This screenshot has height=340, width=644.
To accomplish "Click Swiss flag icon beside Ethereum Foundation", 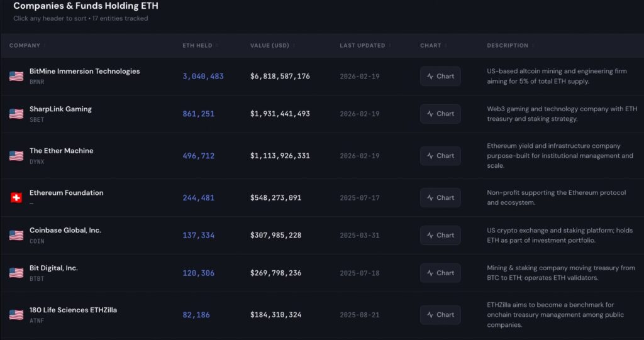I will 16,197.
